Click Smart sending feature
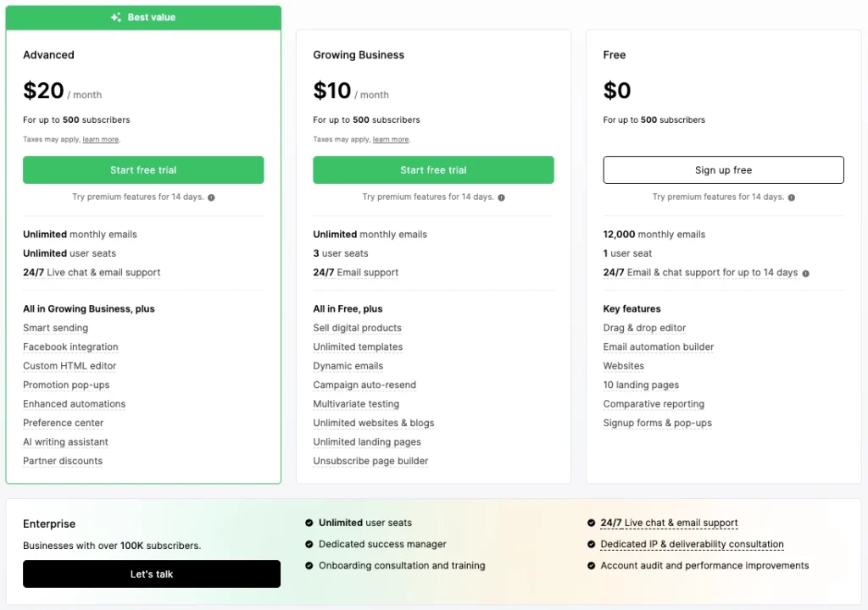868x610 pixels. click(x=55, y=328)
